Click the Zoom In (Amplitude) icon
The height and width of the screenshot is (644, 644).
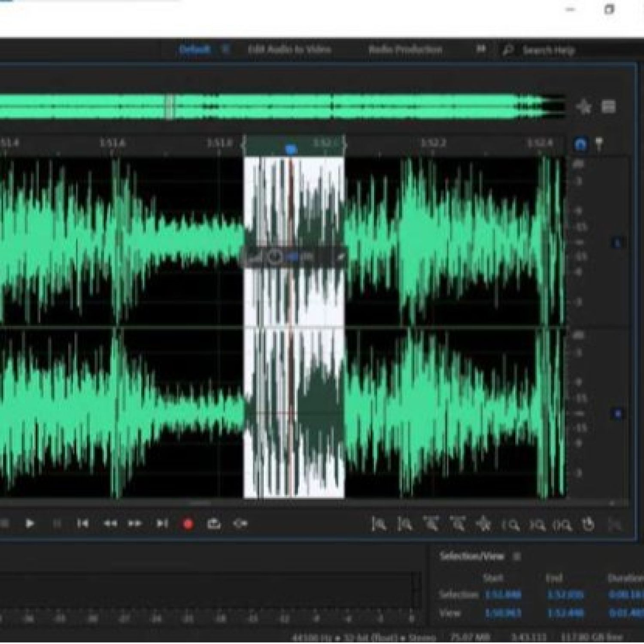click(x=379, y=525)
